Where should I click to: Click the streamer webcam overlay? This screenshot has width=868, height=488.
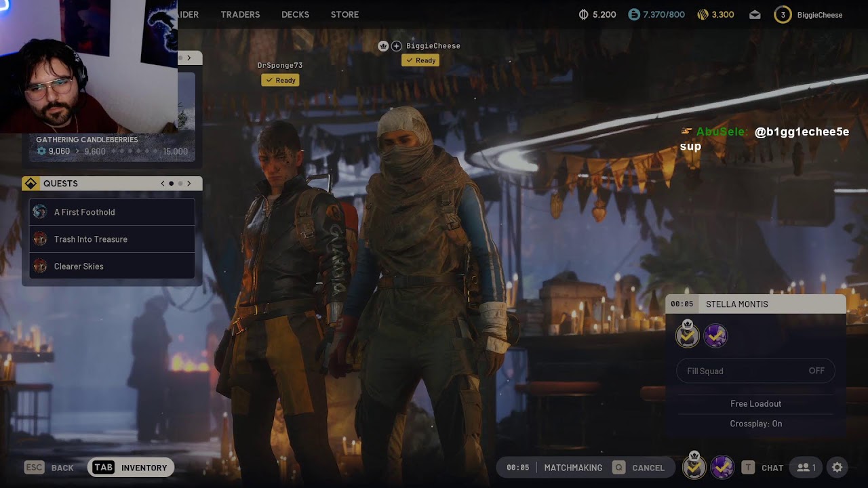(x=89, y=66)
